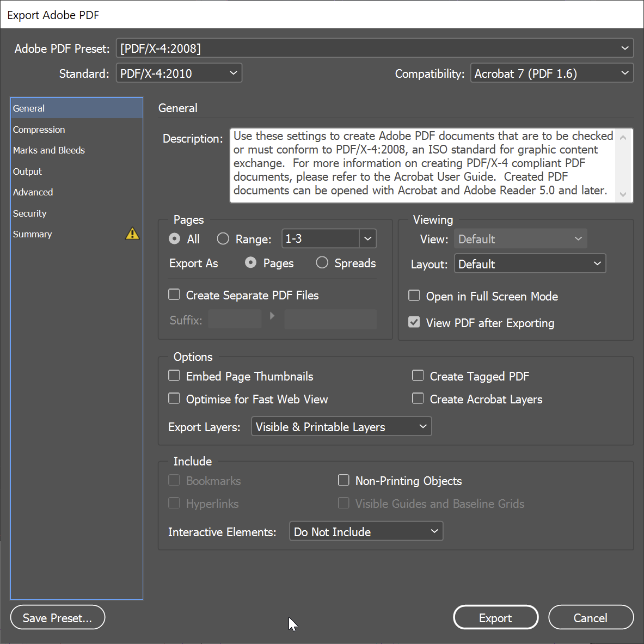The height and width of the screenshot is (644, 644).
Task: Switch to the Compression section
Action: pos(39,130)
